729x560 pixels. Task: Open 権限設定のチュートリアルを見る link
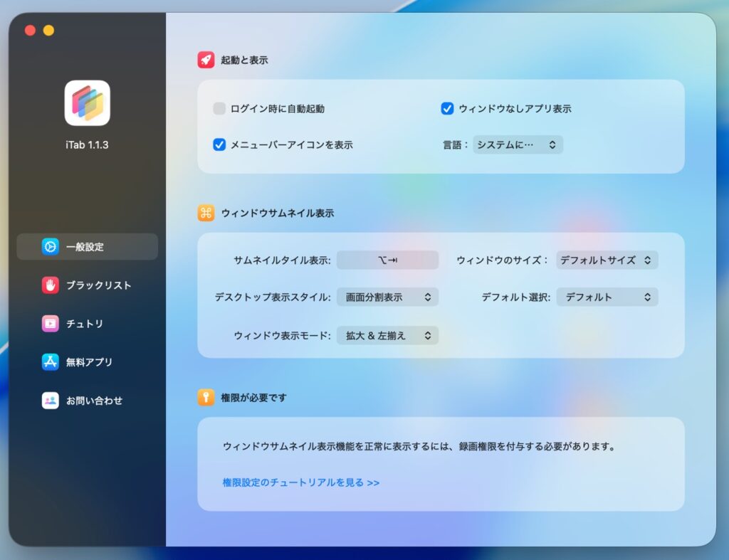click(x=300, y=482)
